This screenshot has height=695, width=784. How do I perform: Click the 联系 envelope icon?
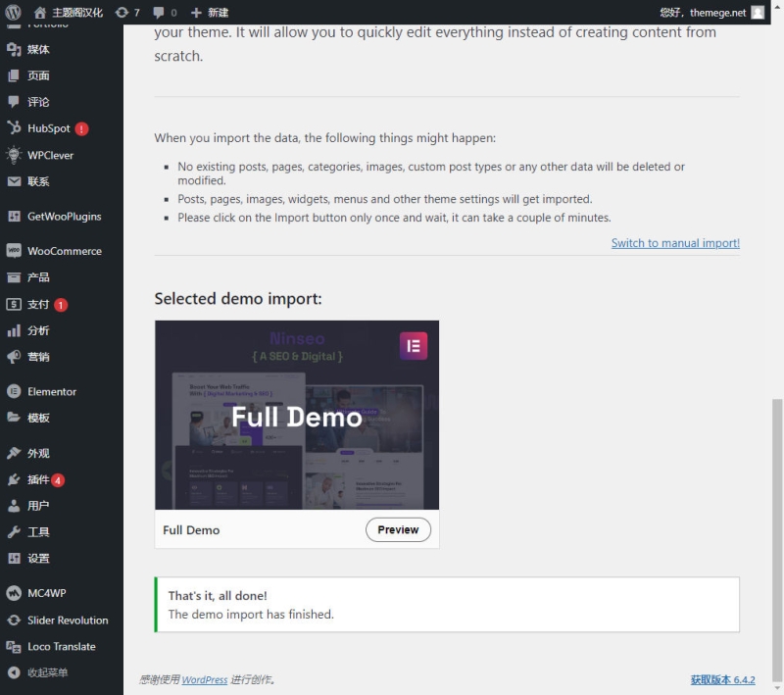(14, 181)
